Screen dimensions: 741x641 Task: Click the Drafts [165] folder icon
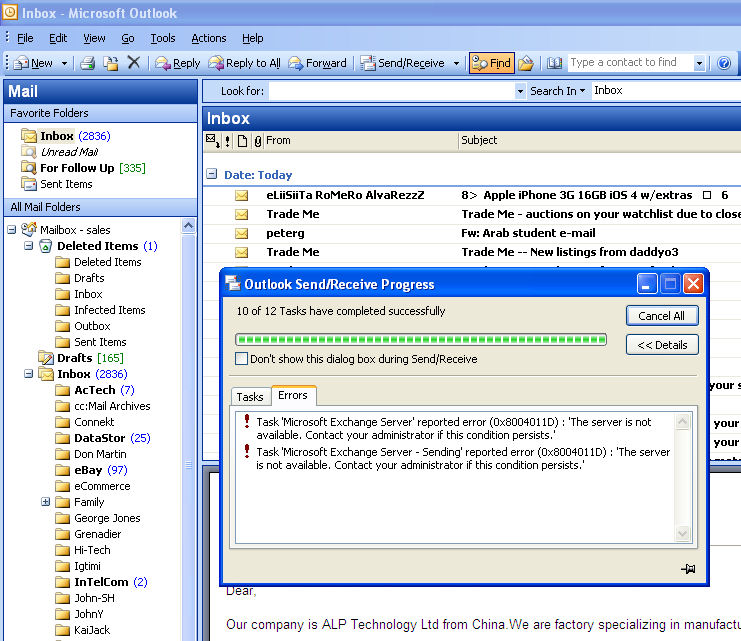[x=46, y=358]
